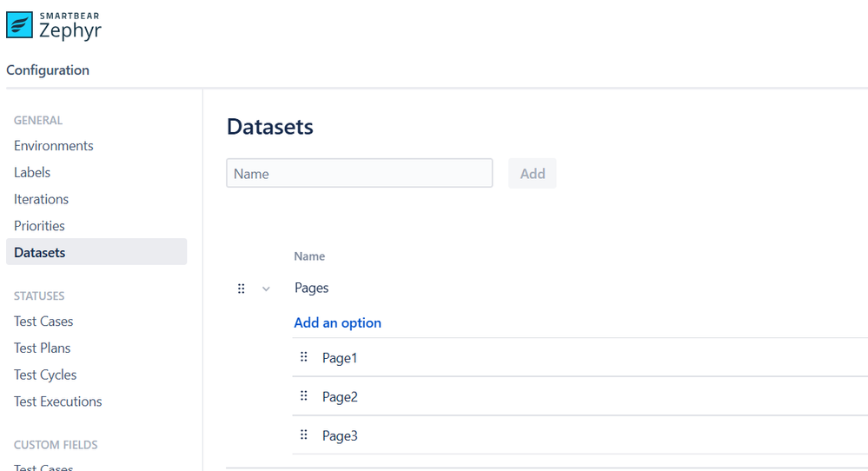Click the Pages dataset name
The height and width of the screenshot is (471, 868).
click(x=311, y=288)
